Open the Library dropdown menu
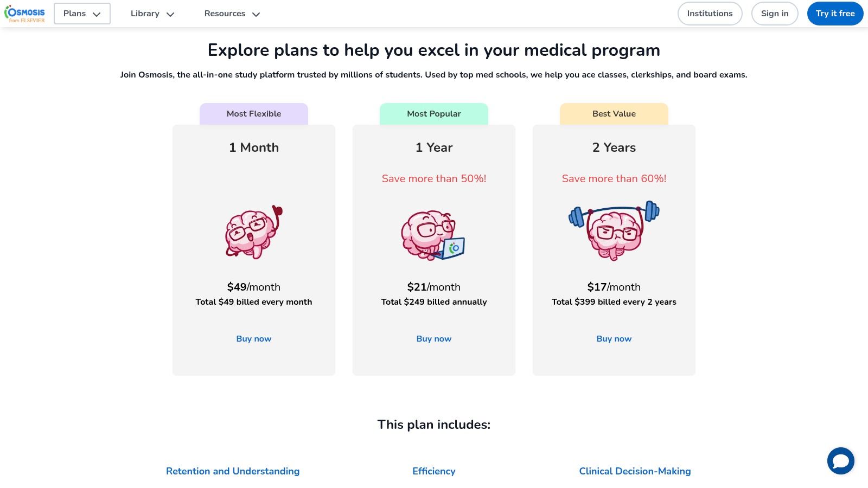This screenshot has height=488, width=868. (152, 14)
